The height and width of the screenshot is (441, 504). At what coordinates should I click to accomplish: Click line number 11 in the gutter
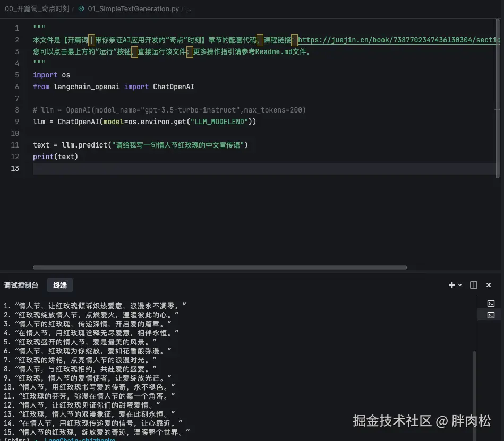click(15, 145)
